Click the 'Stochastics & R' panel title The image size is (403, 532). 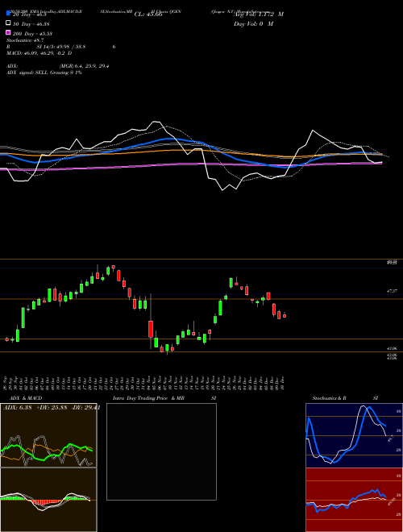329,398
